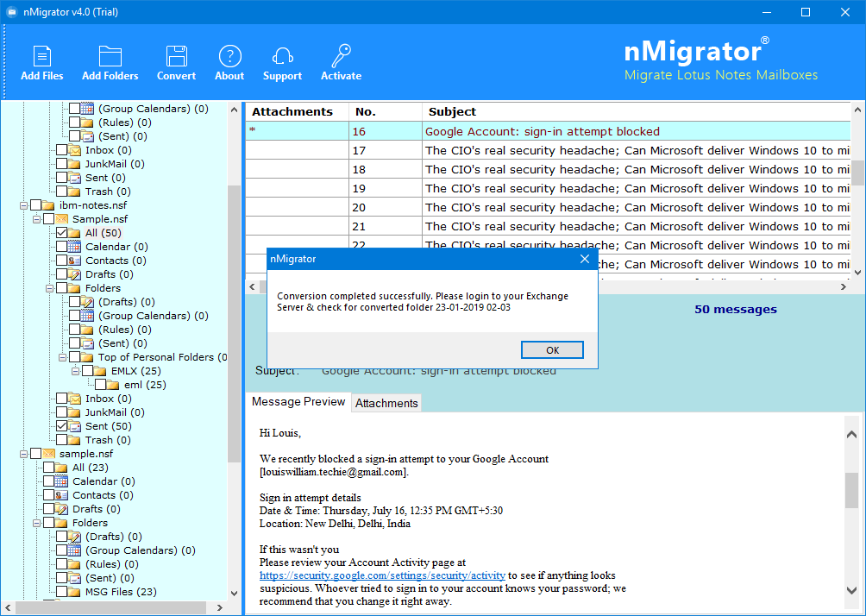Image resolution: width=866 pixels, height=616 pixels.
Task: Check the EMLX (25) checkbox
Action: (x=87, y=371)
